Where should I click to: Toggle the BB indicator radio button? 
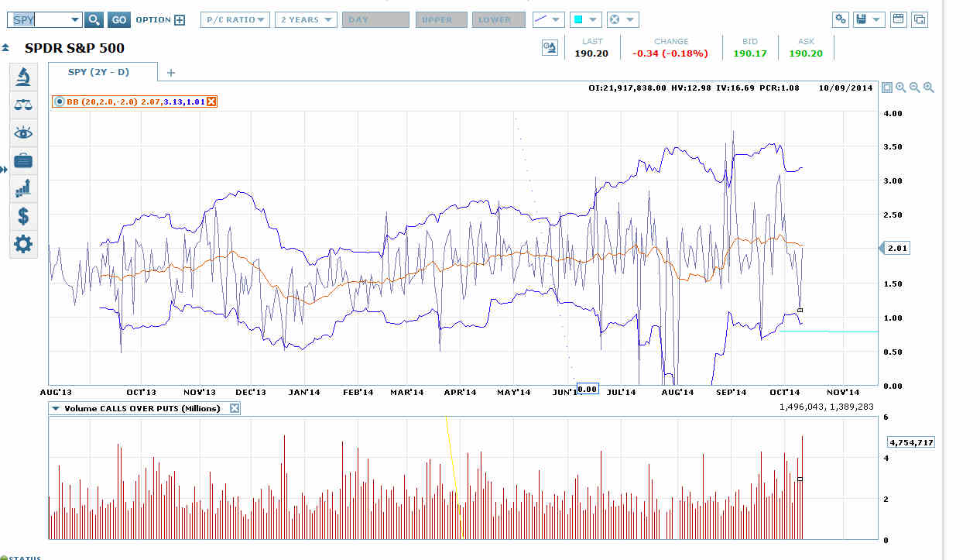point(59,101)
